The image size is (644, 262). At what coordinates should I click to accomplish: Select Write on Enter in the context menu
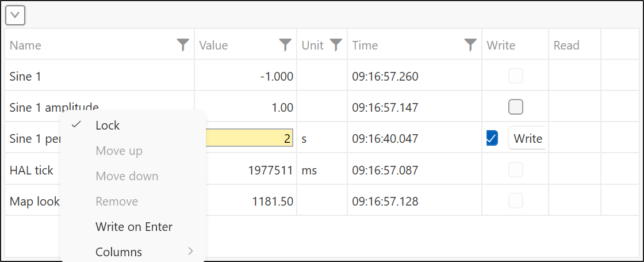tap(133, 227)
